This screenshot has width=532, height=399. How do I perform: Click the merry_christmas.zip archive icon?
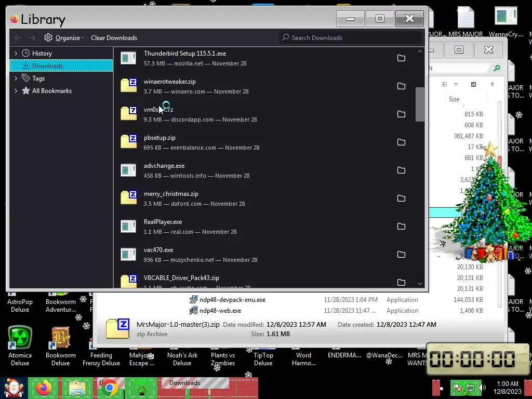(129, 198)
